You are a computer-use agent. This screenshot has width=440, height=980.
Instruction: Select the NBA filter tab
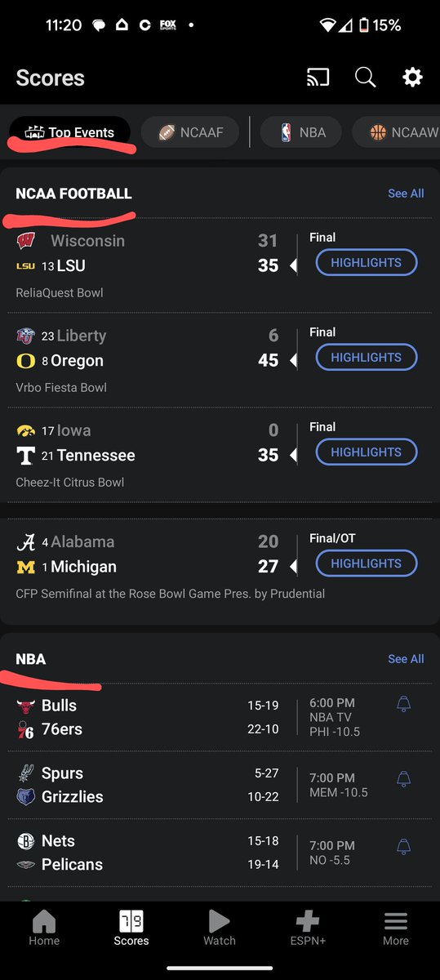point(301,131)
